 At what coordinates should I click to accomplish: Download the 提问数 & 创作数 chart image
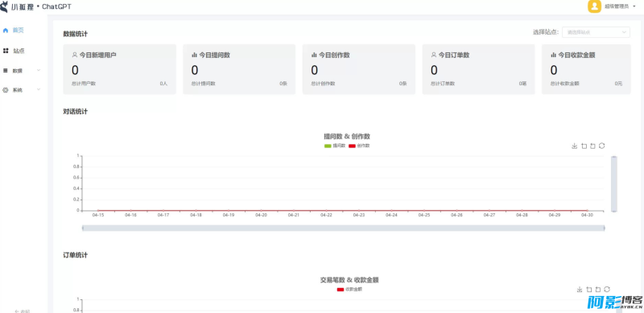click(x=575, y=146)
